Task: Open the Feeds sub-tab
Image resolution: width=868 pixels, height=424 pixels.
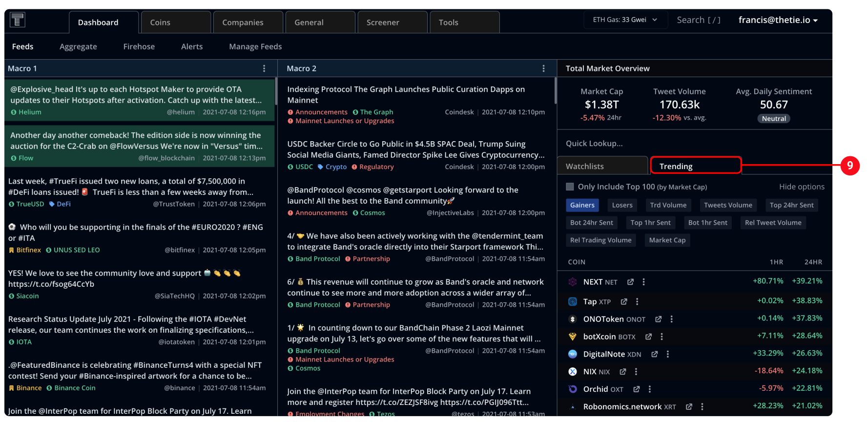Action: [x=22, y=46]
